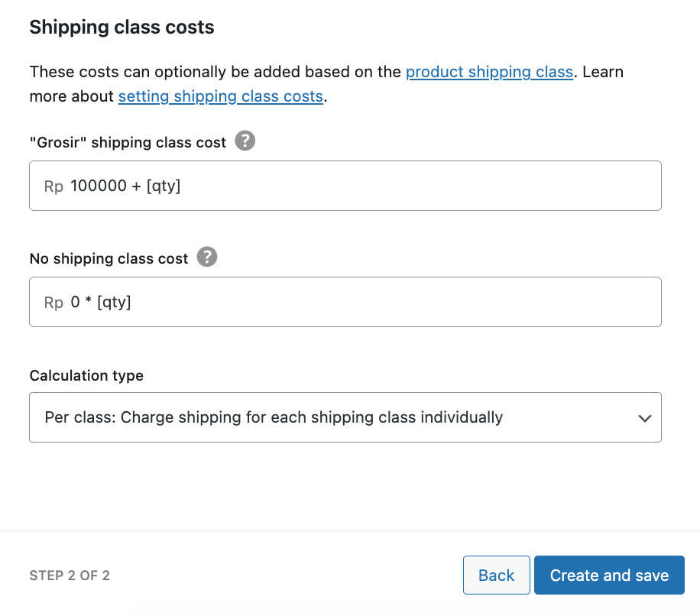
Task: Open the setting shipping class costs documentation link
Action: click(220, 96)
